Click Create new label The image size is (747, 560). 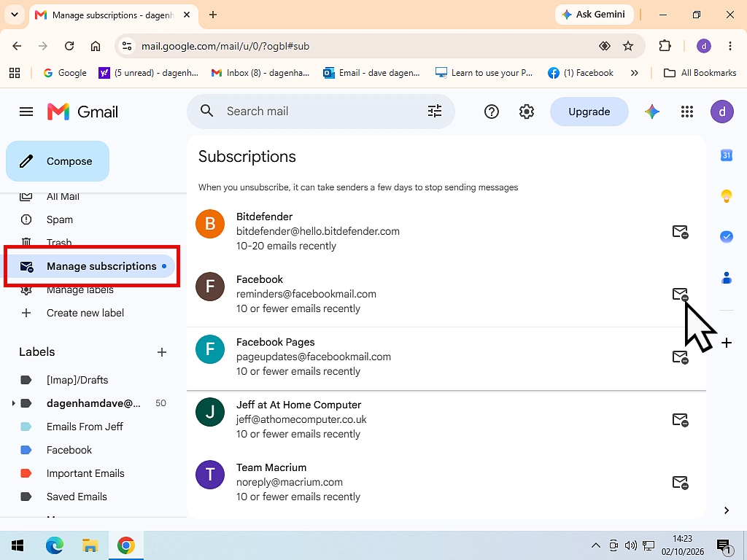85,313
